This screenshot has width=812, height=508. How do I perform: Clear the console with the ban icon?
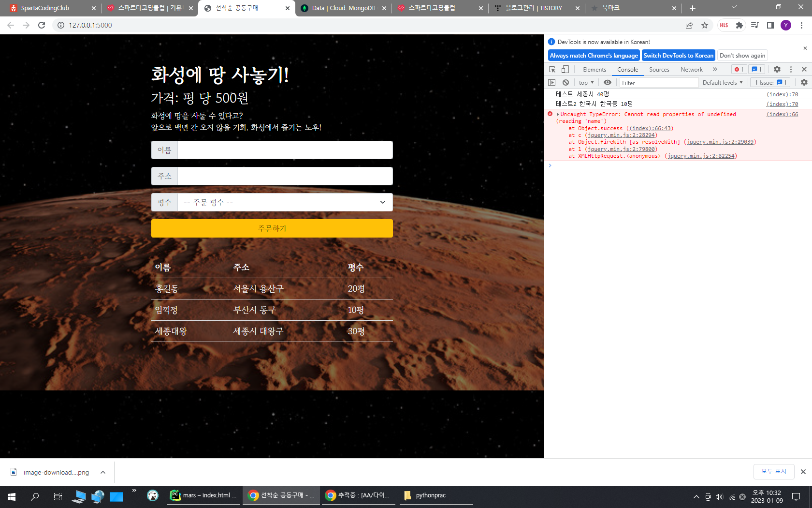(565, 83)
